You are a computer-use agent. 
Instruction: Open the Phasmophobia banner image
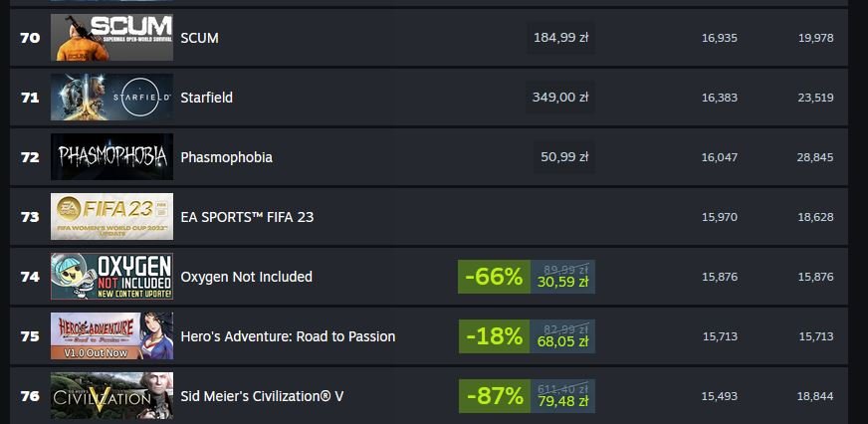pos(111,157)
